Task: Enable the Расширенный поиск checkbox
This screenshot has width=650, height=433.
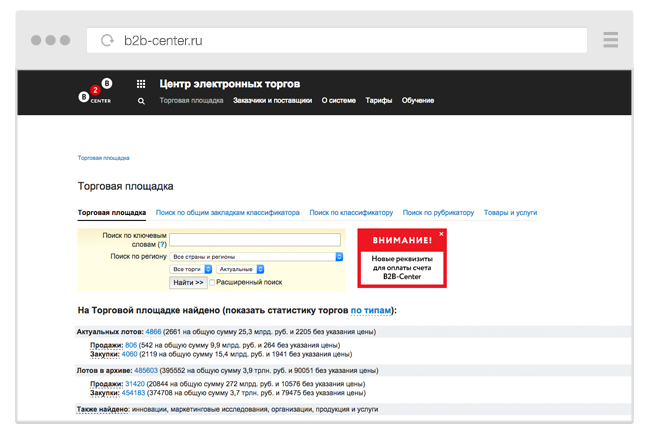Action: tap(212, 283)
